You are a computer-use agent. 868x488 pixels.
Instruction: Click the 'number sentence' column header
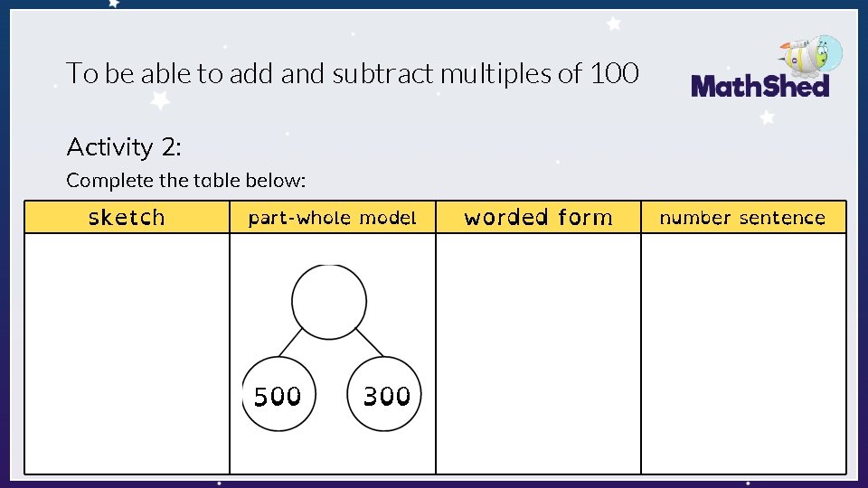[x=743, y=217]
